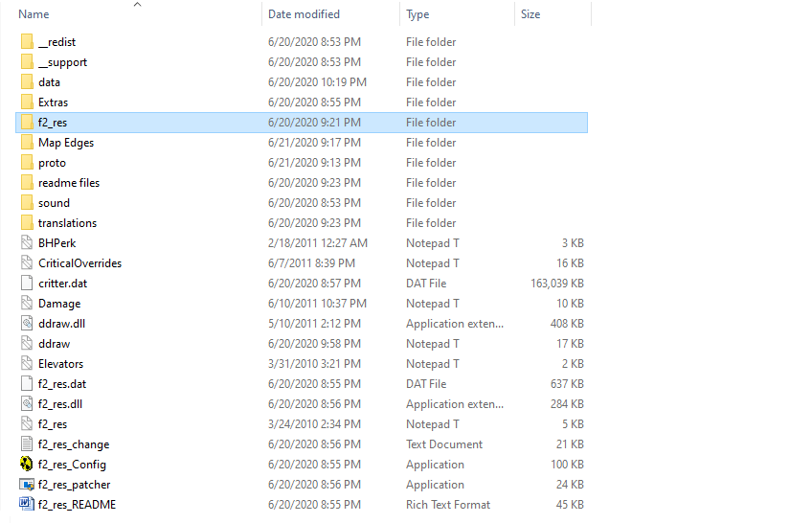Click the critter.dat file icon
This screenshot has width=812, height=523.
tap(27, 284)
